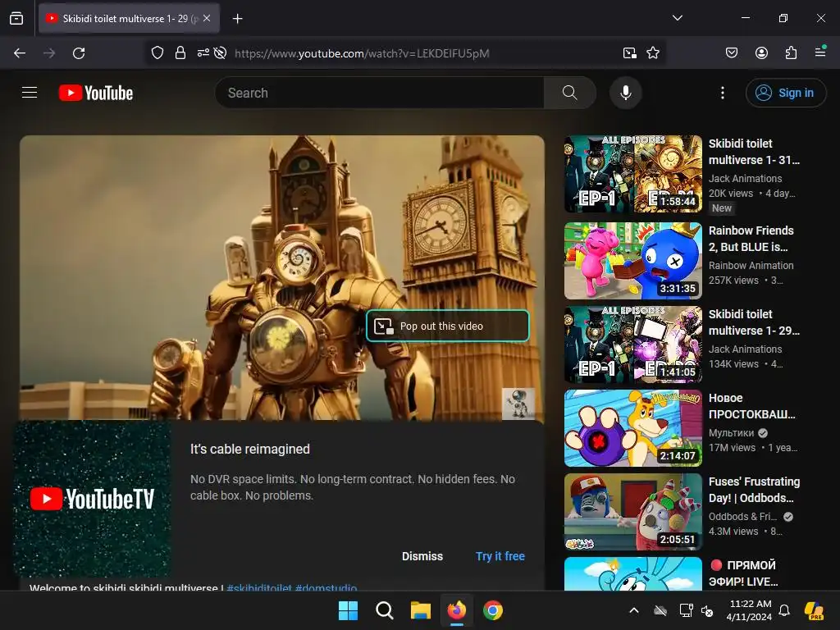
Task: Open Skibidi toilet multiverse 1-31 thumbnail
Action: 632,174
